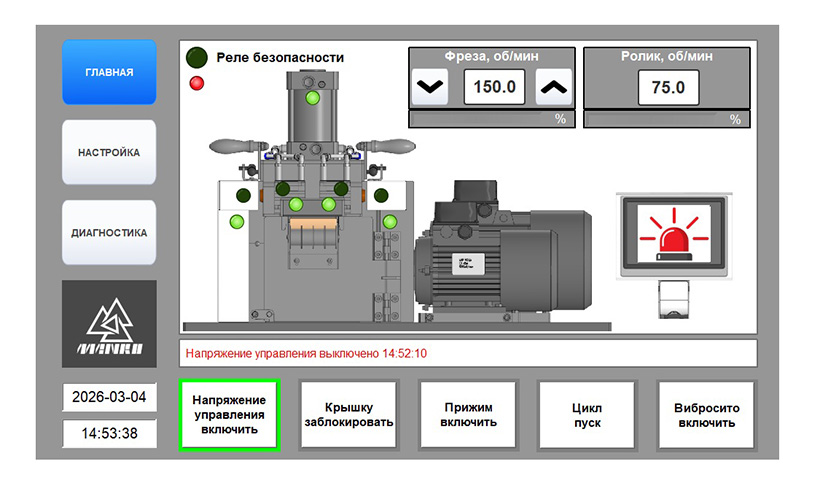Viewport: 820px width, 483px height.
Task: Open the ДИАГНОСТИКА diagnostics tab
Action: [109, 233]
